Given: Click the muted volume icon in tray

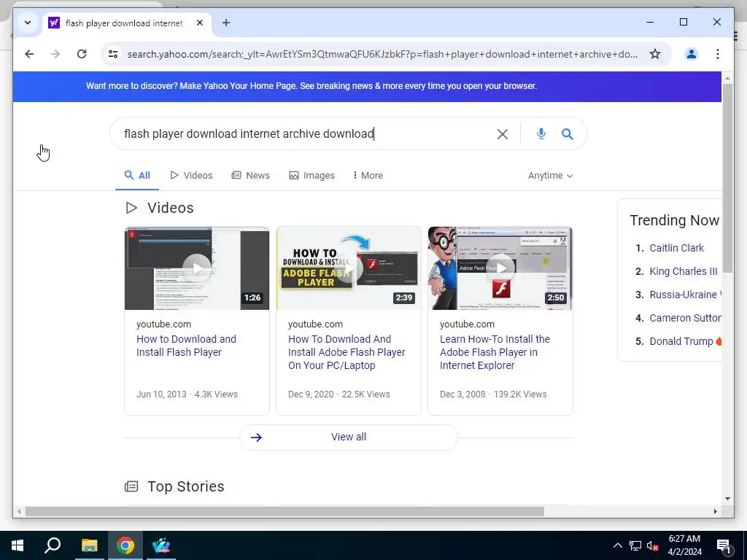Looking at the screenshot, I should pos(652,546).
